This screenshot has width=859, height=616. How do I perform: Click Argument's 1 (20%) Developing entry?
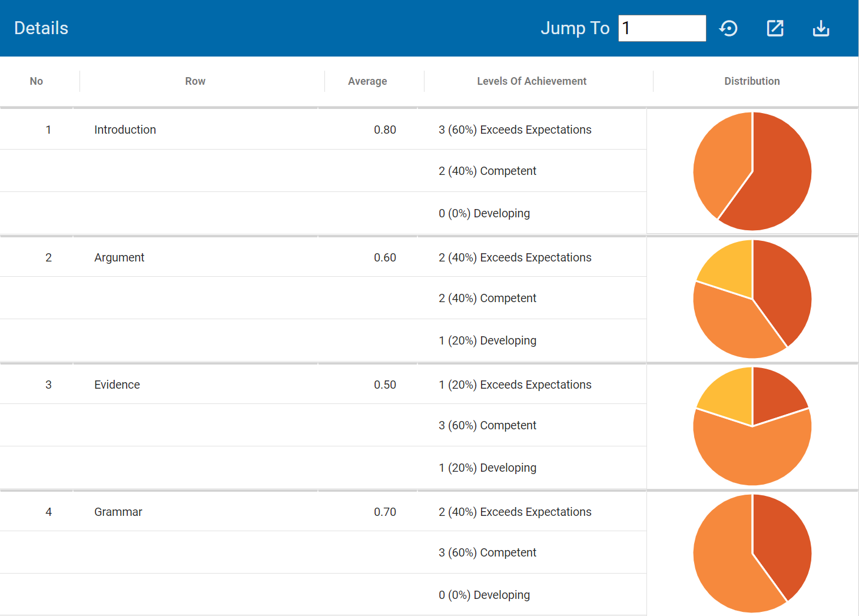[487, 340]
